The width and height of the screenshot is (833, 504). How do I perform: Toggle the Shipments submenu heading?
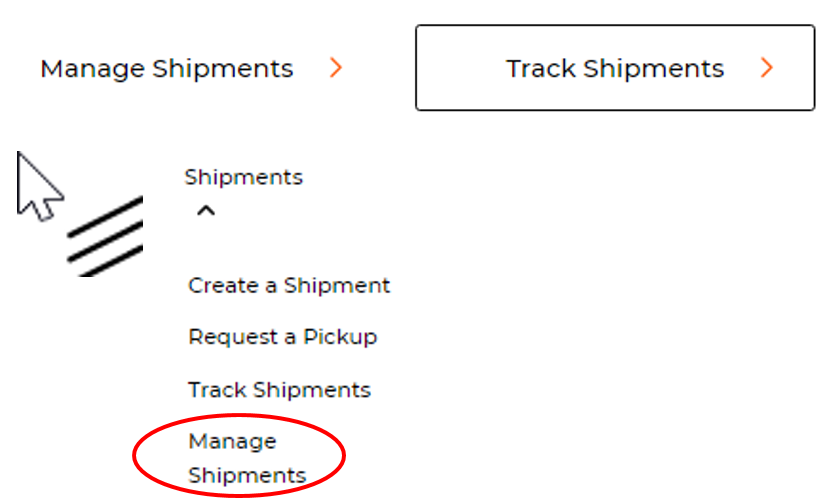click(x=243, y=177)
